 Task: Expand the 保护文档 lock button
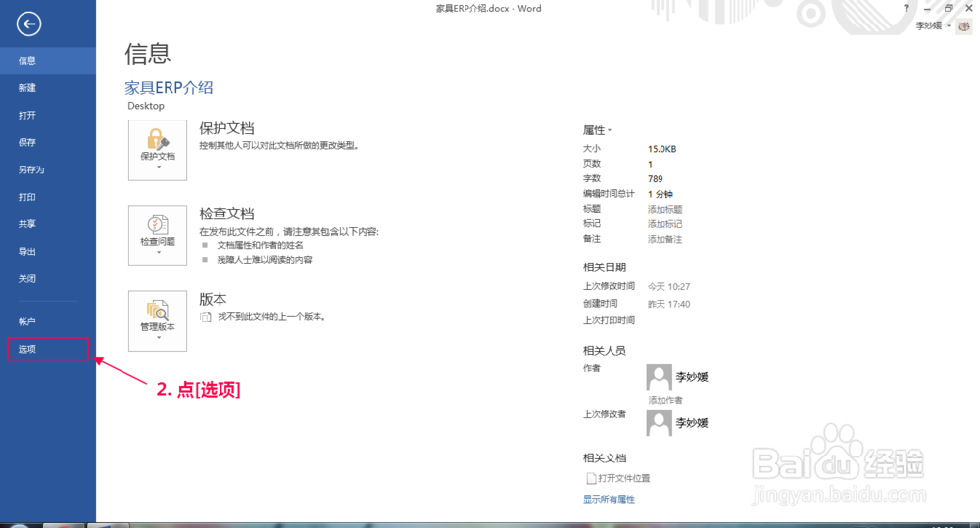(158, 151)
